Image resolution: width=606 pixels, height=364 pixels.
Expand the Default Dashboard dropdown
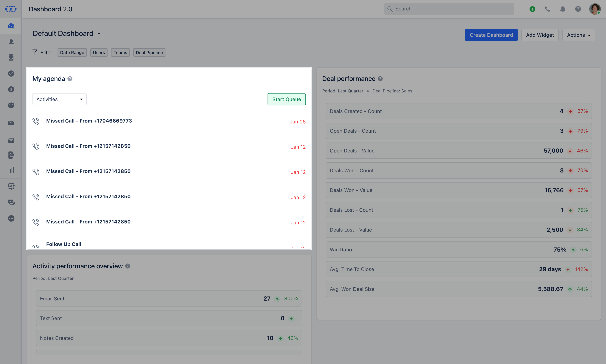click(99, 34)
